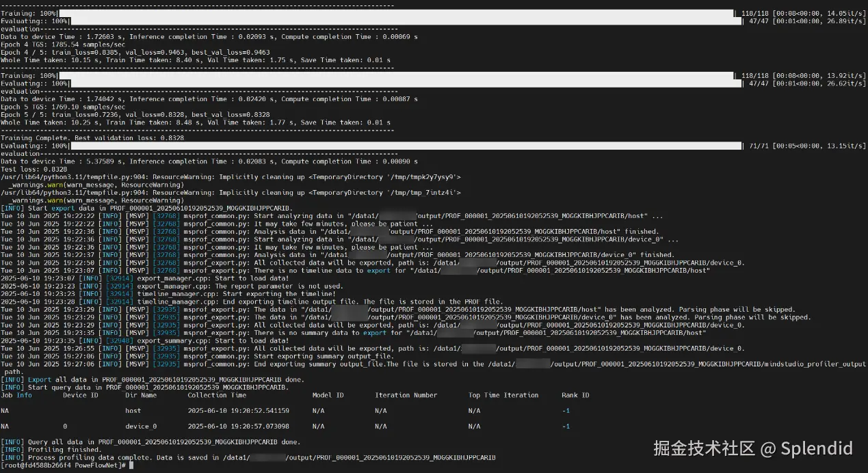Click the 'Job Info' column header

pos(16,395)
